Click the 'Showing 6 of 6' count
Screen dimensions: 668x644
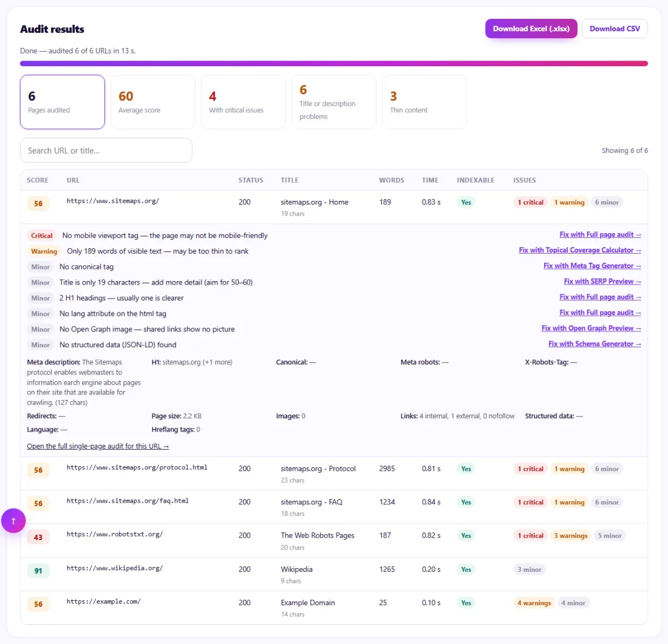624,151
